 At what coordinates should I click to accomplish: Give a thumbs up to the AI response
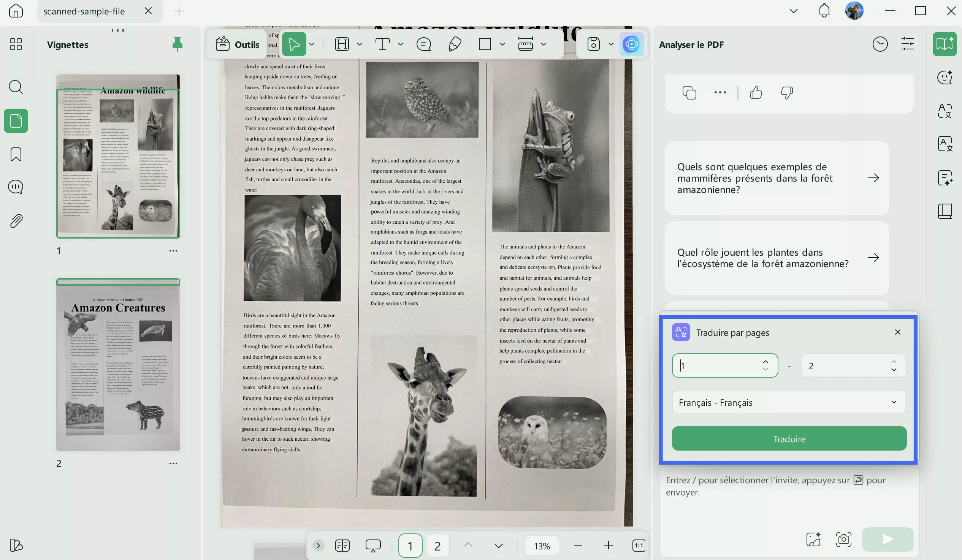pyautogui.click(x=756, y=92)
